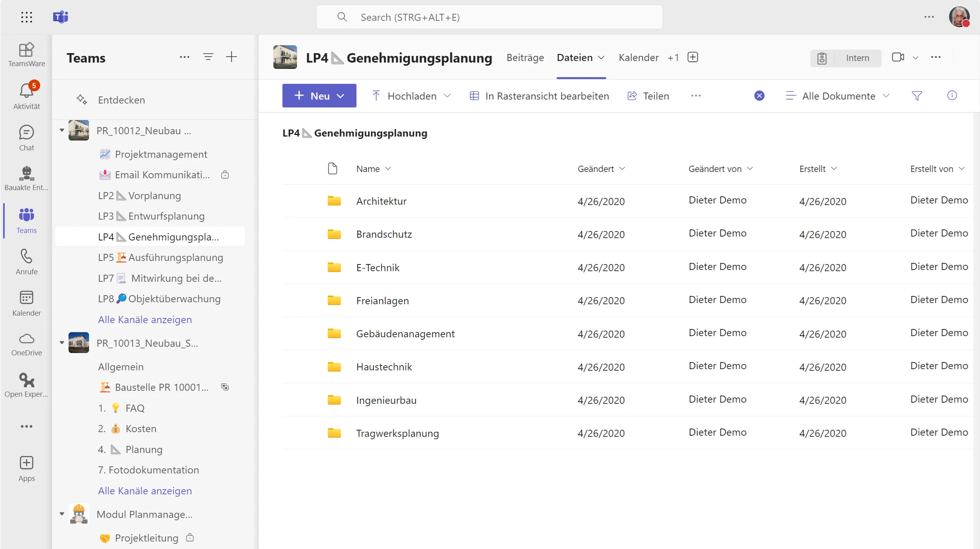Open TeamsWare app in left rail
Image resolution: width=980 pixels, height=549 pixels.
26,55
